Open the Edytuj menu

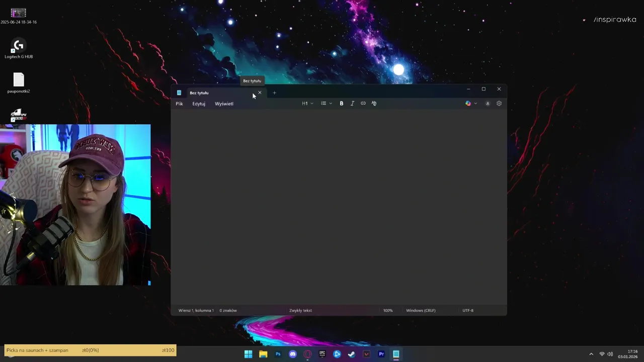199,104
